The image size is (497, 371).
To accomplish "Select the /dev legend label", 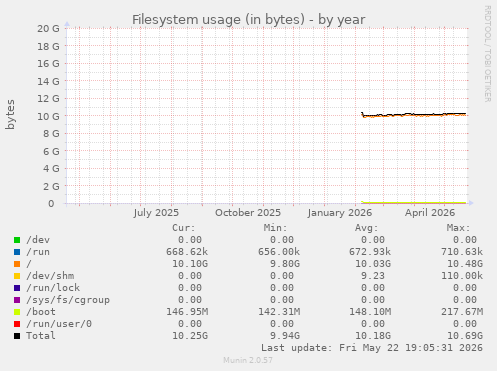I will point(38,240).
